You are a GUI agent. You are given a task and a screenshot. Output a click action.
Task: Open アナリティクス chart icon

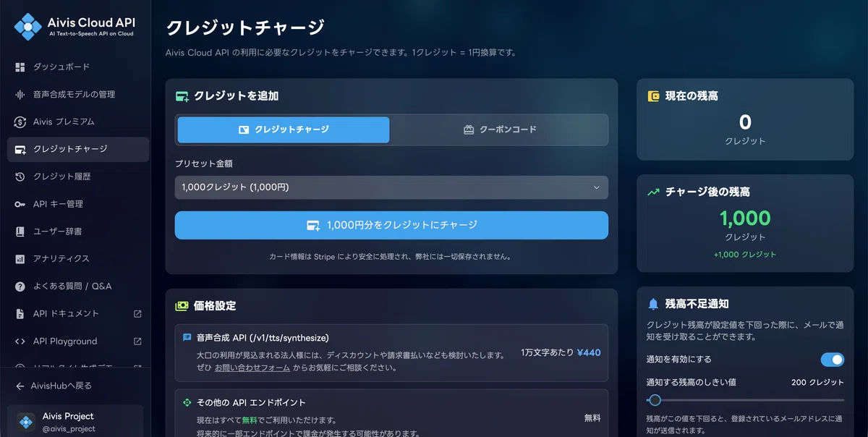20,259
